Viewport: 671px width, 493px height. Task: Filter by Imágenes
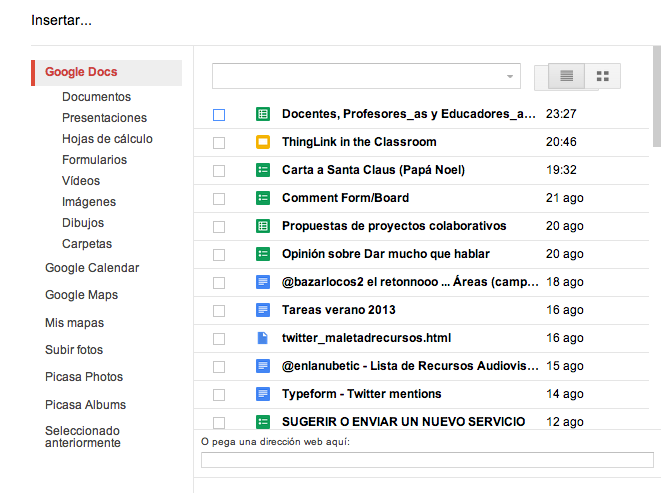click(x=89, y=202)
